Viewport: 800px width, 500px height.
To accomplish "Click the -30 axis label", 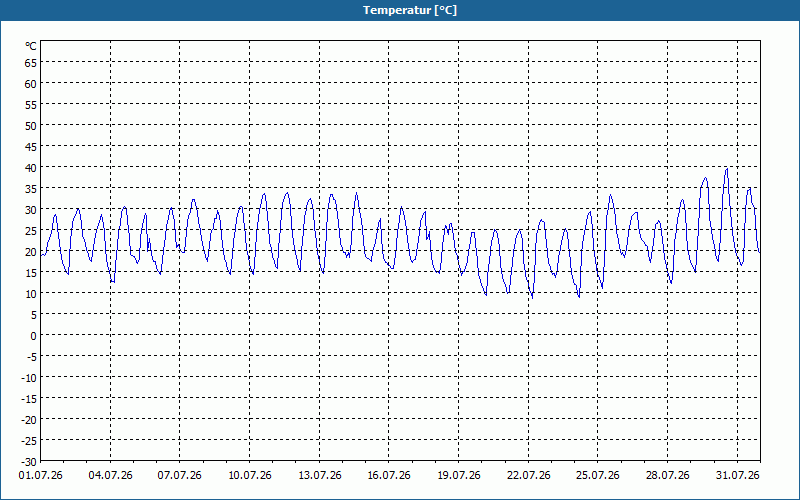I will (x=29, y=461).
